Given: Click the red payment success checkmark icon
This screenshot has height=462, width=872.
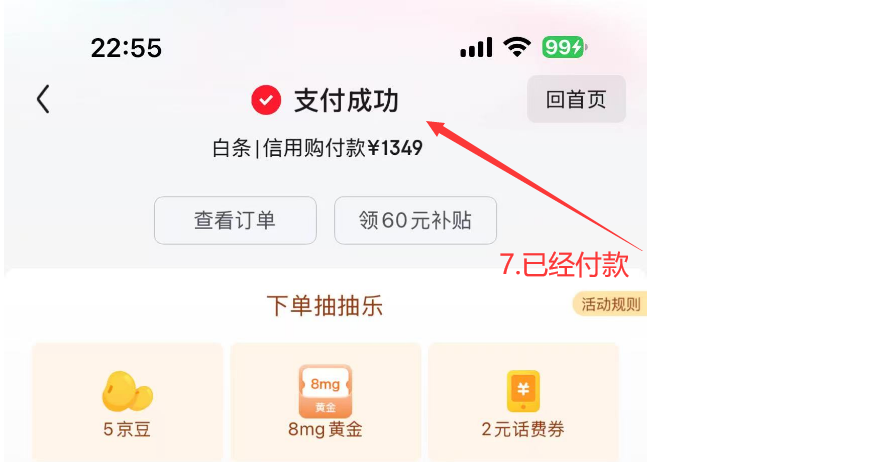Looking at the screenshot, I should pyautogui.click(x=266, y=100).
